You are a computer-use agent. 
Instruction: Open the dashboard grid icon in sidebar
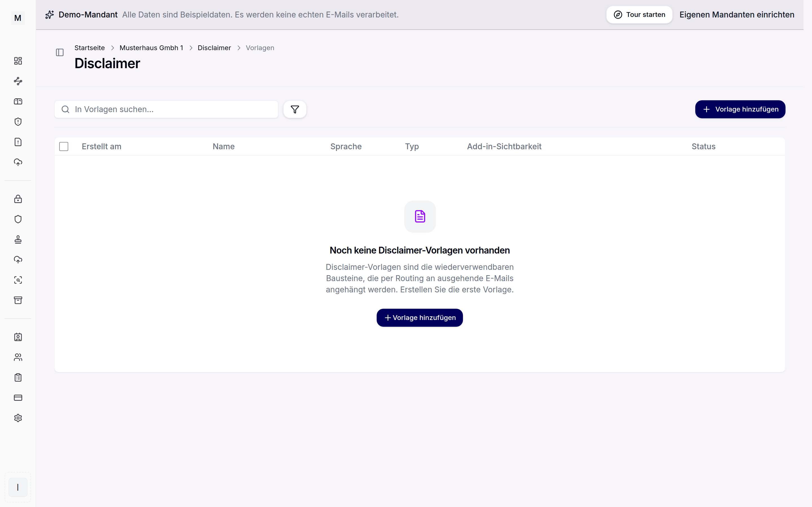click(x=18, y=61)
